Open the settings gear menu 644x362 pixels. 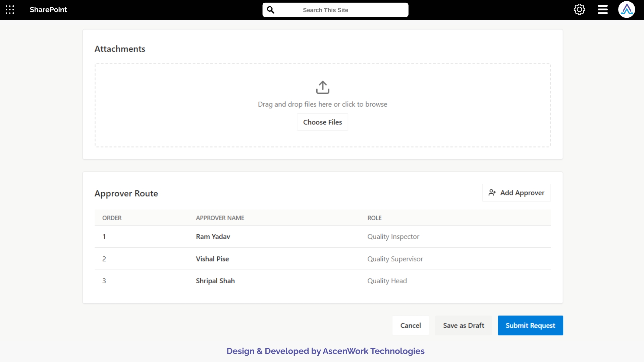[579, 9]
